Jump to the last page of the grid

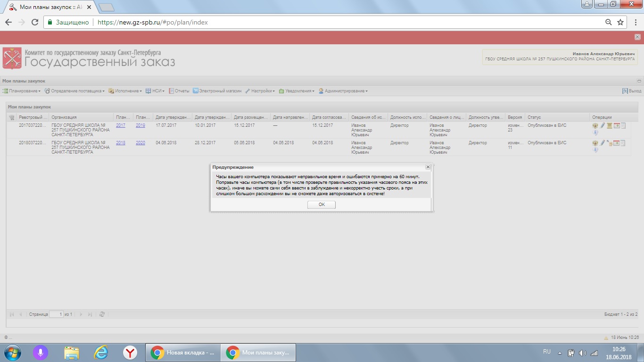(90, 314)
